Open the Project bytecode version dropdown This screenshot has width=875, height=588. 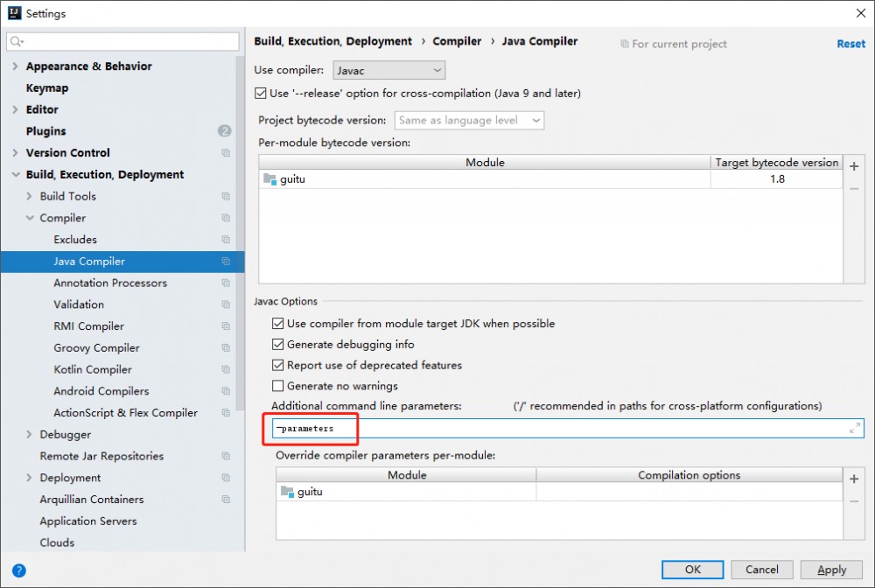coord(469,121)
